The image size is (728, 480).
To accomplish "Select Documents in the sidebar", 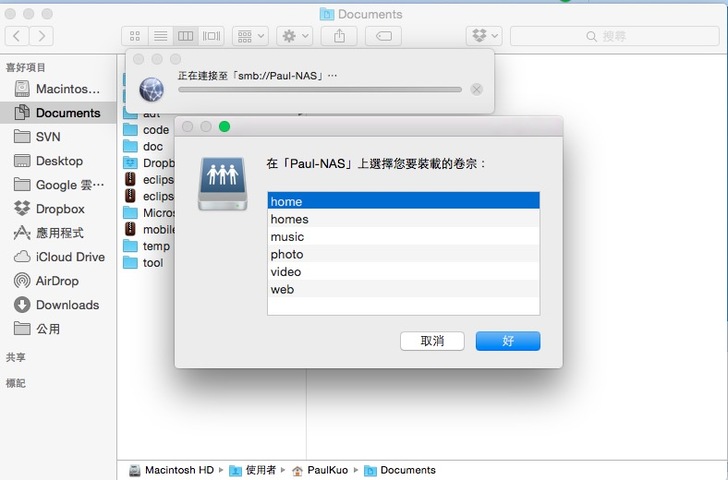I will [x=58, y=113].
